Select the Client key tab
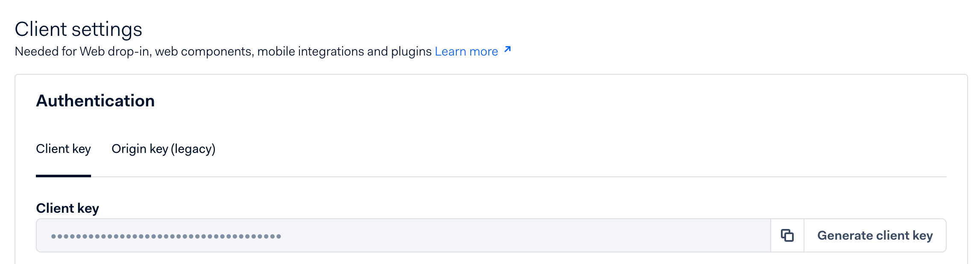Viewport: 980px width, 264px height. pyautogui.click(x=63, y=149)
